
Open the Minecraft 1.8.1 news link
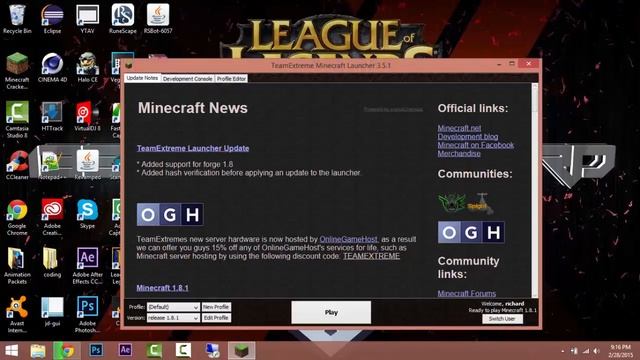point(162,288)
